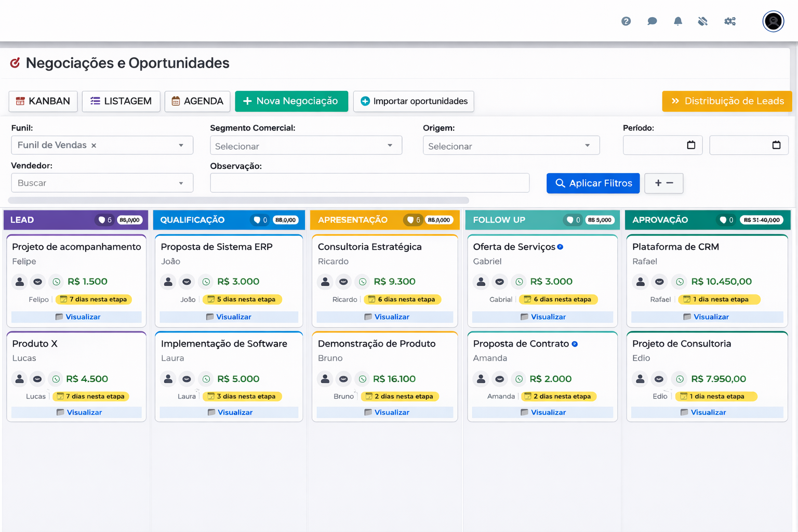The width and height of the screenshot is (798, 532).
Task: Click the lead counter badge on the LEAD column
Action: [104, 220]
